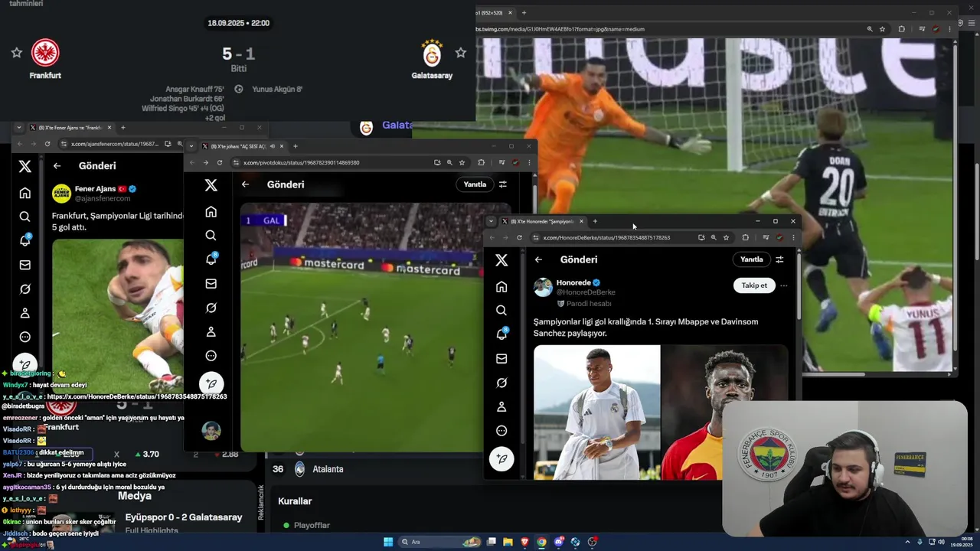Open Messages in the pivotdokuz X window
The height and width of the screenshot is (551, 980).
211,284
